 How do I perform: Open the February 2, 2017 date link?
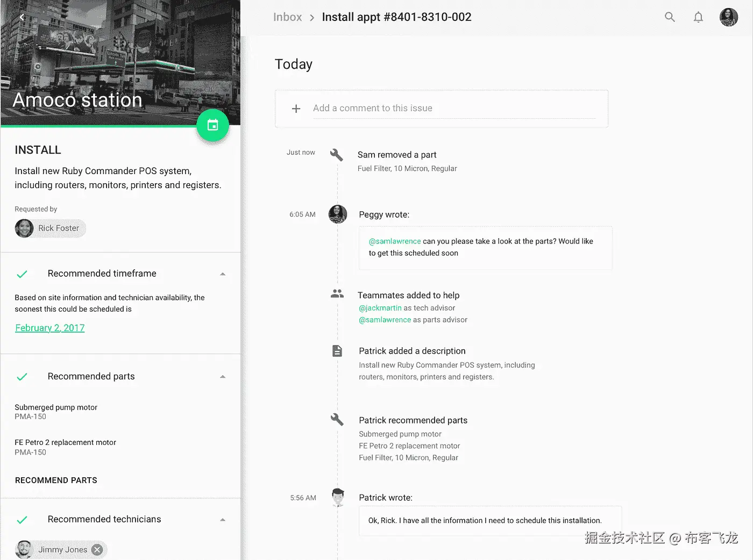pyautogui.click(x=50, y=328)
